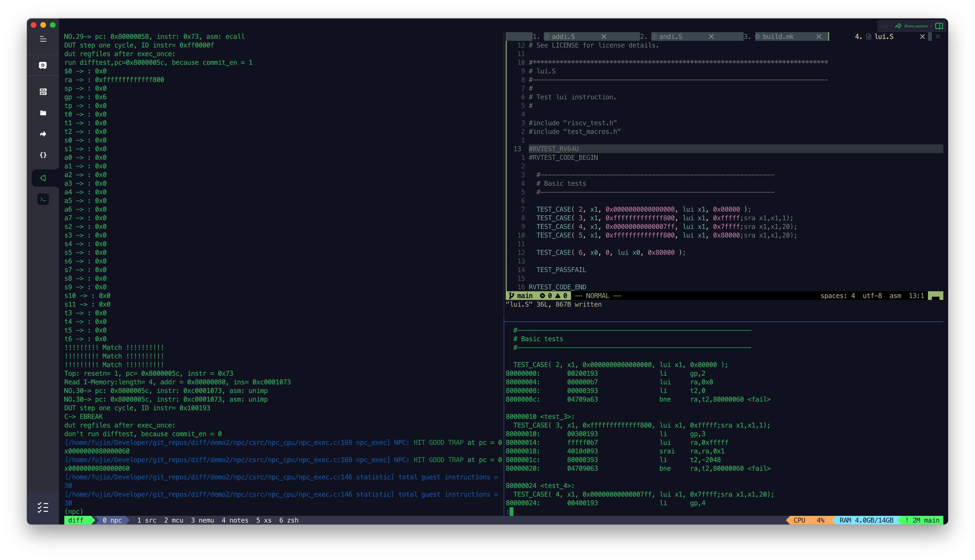975x560 pixels.
Task: Click the 80000024 <test_4>: label
Action: click(x=540, y=486)
